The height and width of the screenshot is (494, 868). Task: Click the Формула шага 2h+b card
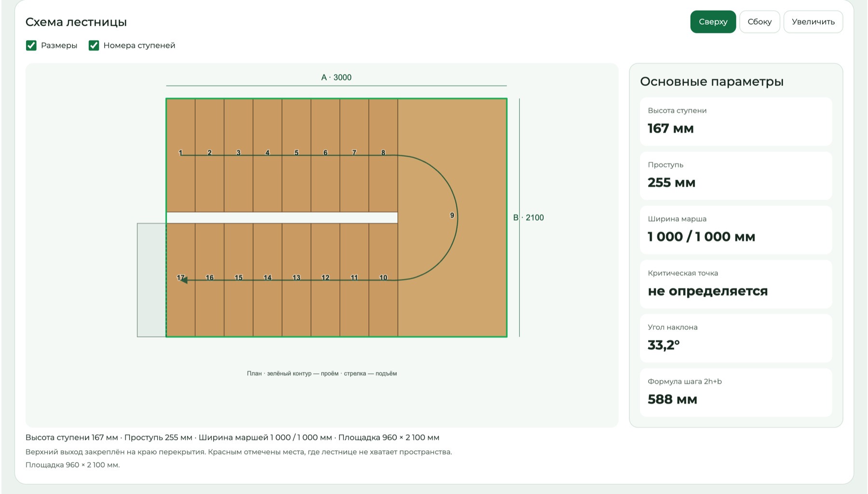pyautogui.click(x=736, y=393)
